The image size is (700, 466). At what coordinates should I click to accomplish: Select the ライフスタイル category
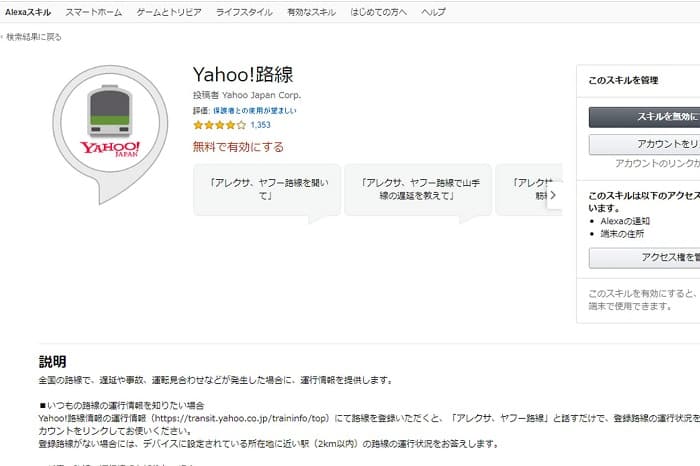pyautogui.click(x=244, y=12)
